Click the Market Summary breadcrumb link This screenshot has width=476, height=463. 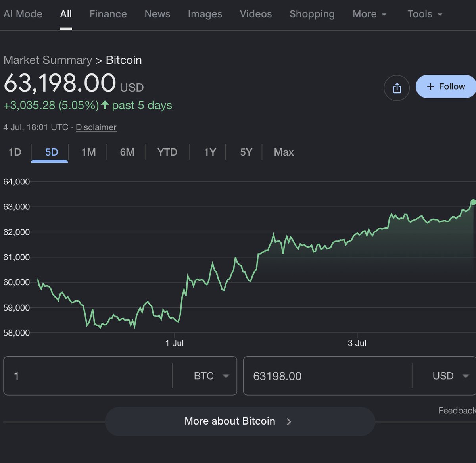(x=48, y=60)
